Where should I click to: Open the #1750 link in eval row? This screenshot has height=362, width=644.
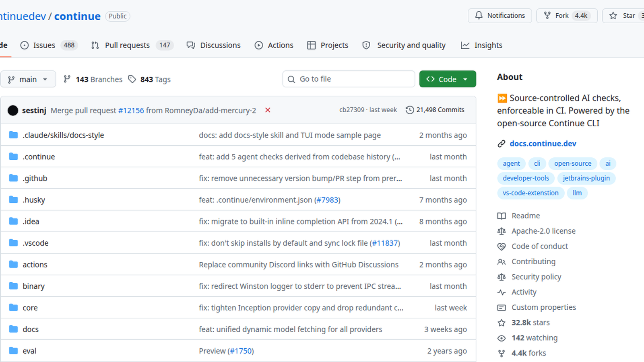241,351
